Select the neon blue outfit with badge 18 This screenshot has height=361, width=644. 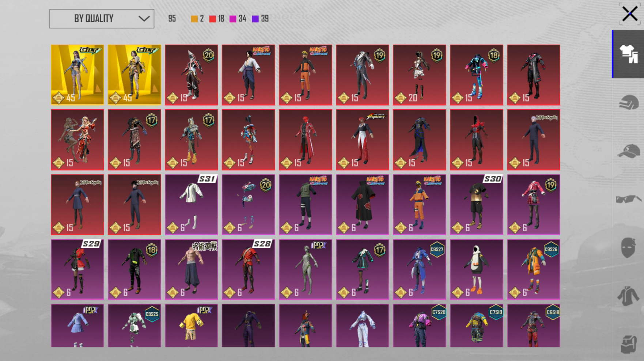pos(477,75)
